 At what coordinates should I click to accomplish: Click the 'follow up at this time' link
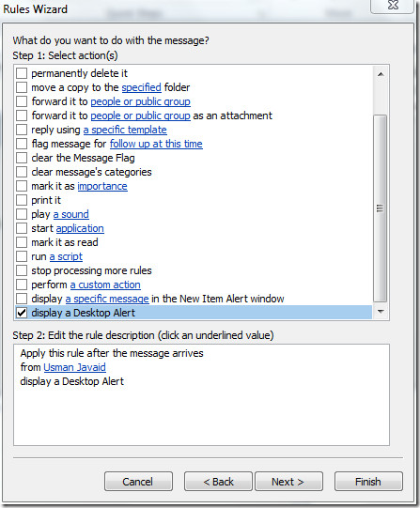pos(156,144)
